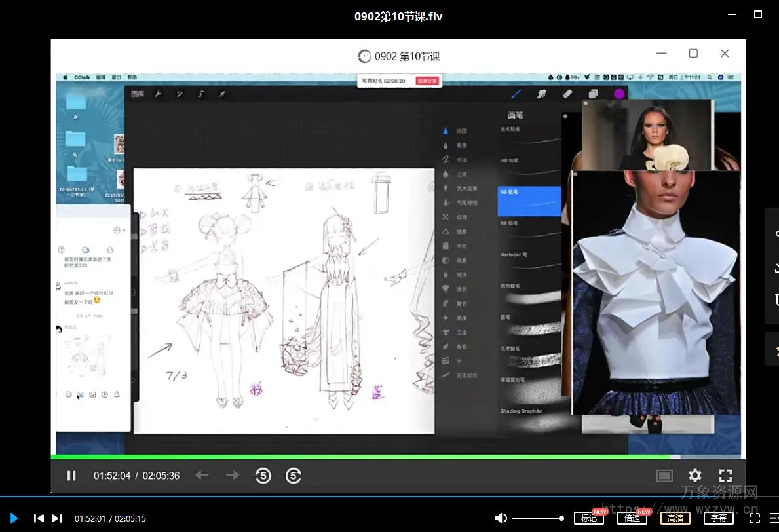Play the video with blue play button

14,518
